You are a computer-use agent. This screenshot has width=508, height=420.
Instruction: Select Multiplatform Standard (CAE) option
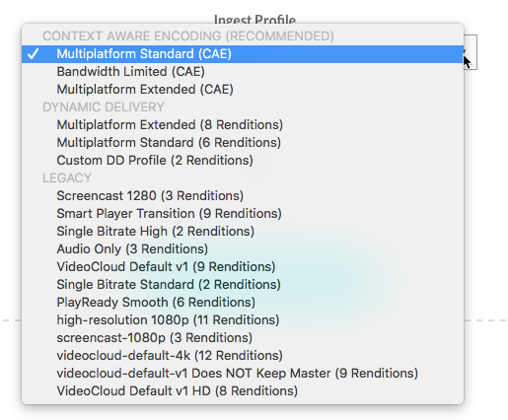point(243,54)
